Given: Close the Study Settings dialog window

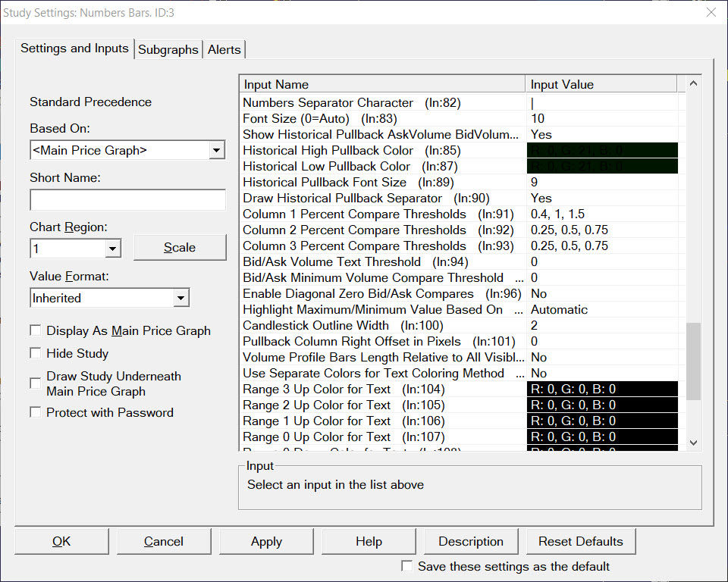Looking at the screenshot, I should coord(711,12).
